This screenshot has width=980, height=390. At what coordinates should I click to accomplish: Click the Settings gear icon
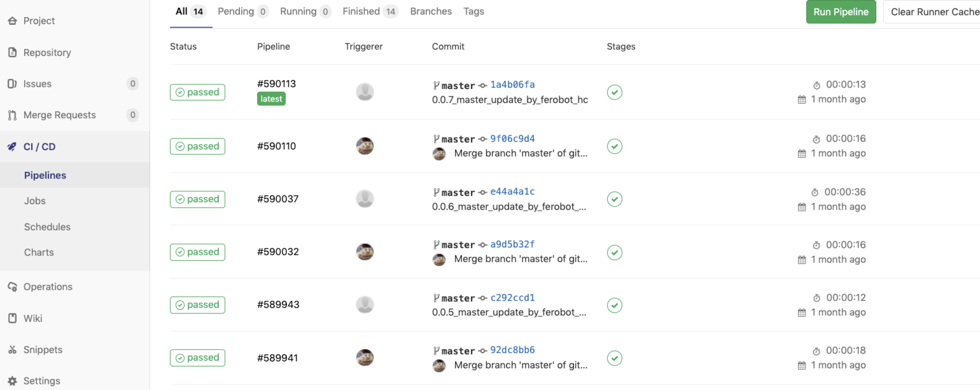click(12, 380)
